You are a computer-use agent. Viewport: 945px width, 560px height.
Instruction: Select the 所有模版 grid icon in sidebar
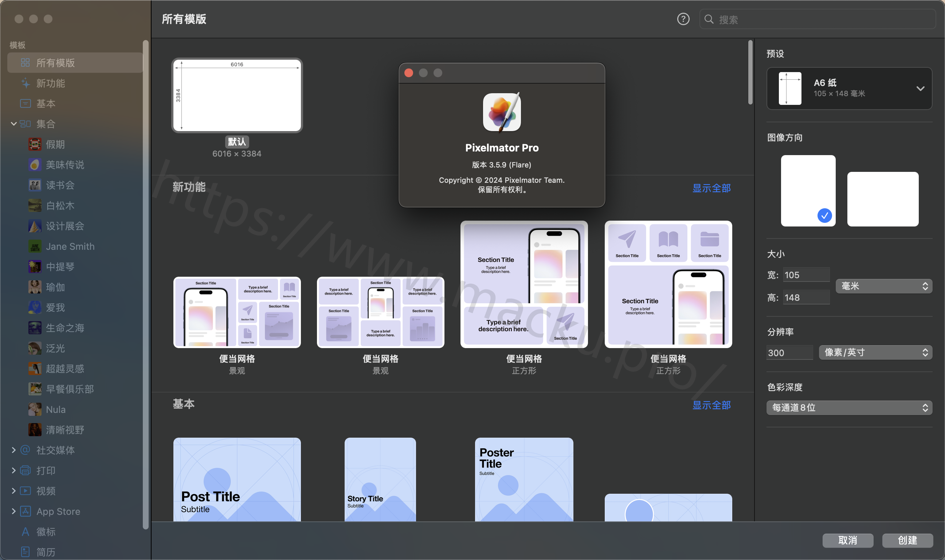tap(25, 63)
